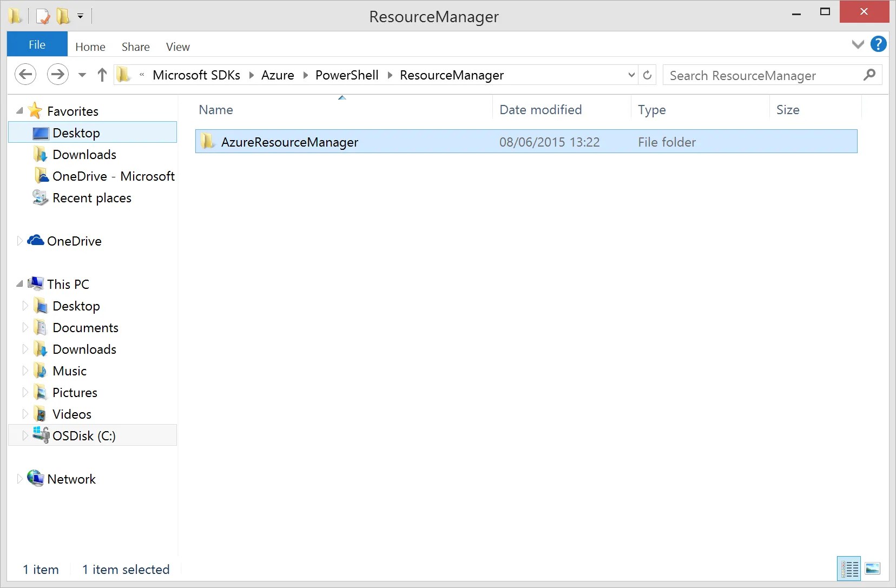The width and height of the screenshot is (896, 588).
Task: Open Recent places in Favorites
Action: pyautogui.click(x=93, y=197)
